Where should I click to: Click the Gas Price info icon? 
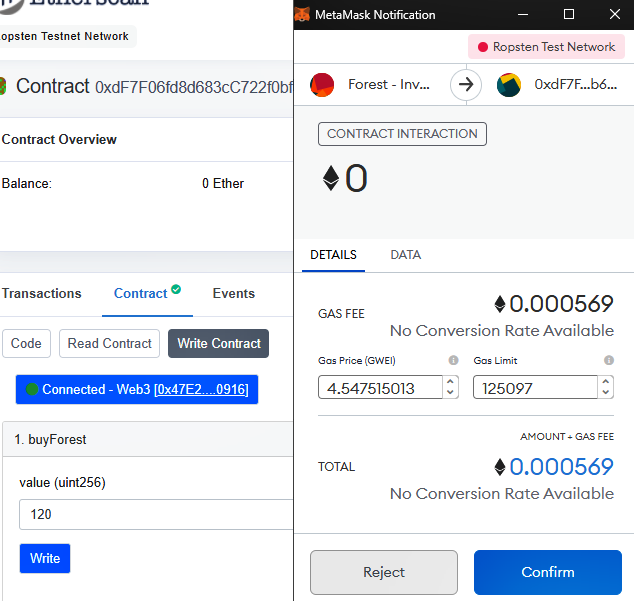[x=453, y=360]
